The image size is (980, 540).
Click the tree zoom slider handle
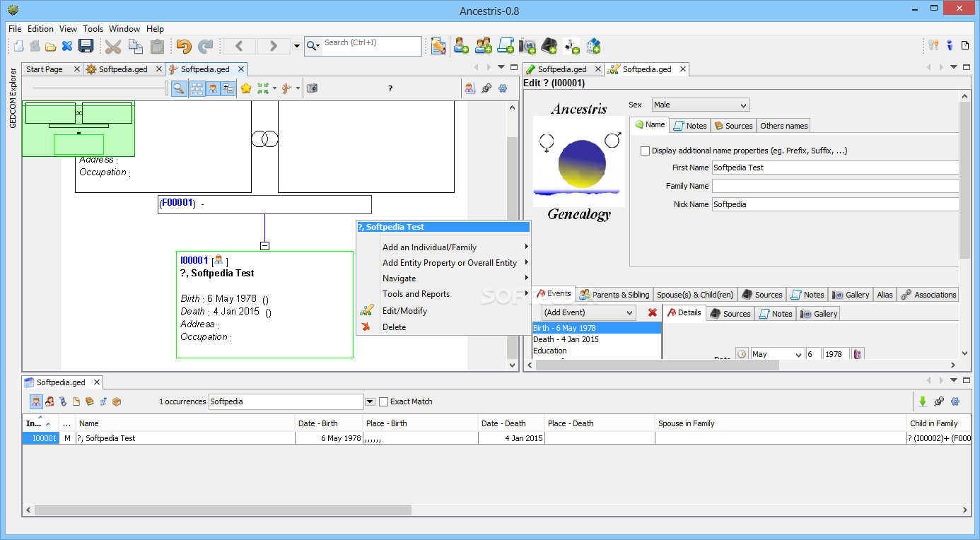coord(167,88)
